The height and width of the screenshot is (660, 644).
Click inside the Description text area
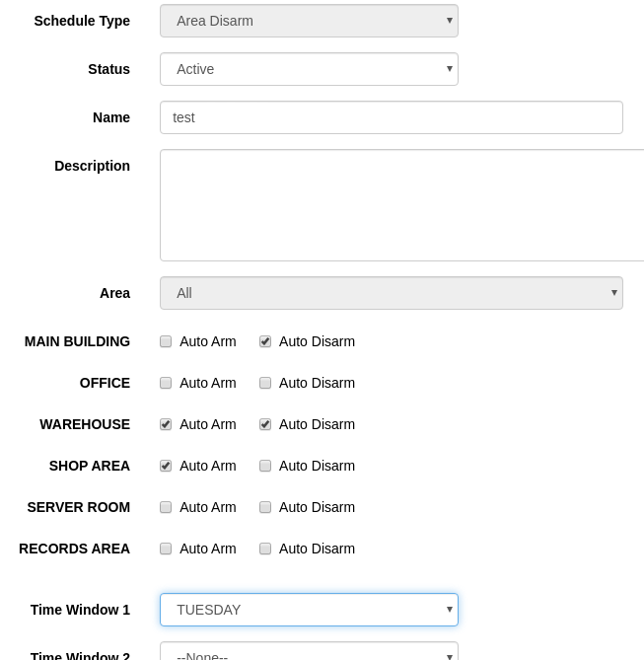[x=402, y=205]
